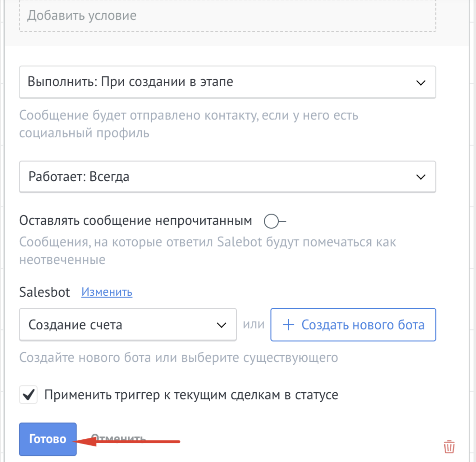Click the plus icon in the new bot button
The width and height of the screenshot is (476, 462).
coord(288,325)
